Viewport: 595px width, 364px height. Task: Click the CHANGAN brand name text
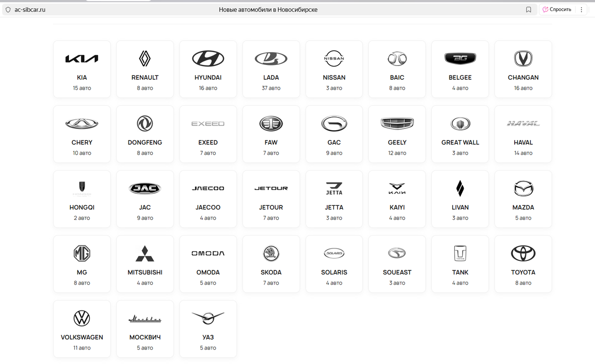(x=523, y=77)
